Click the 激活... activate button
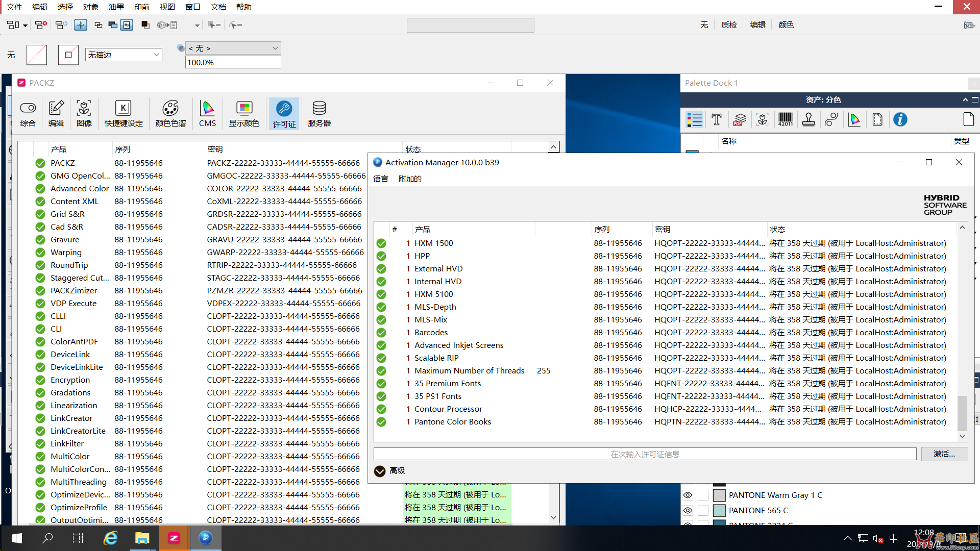This screenshot has width=980, height=551. 944,454
